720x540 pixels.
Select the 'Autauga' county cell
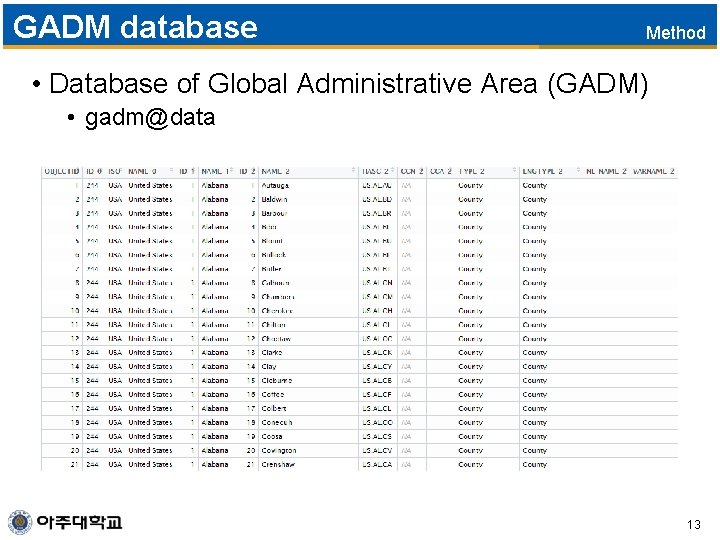coord(275,186)
